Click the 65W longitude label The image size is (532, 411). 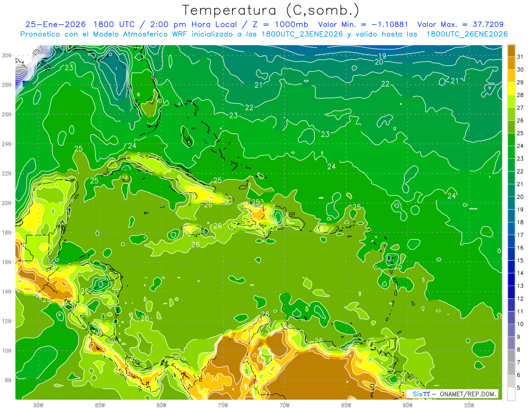346,405
